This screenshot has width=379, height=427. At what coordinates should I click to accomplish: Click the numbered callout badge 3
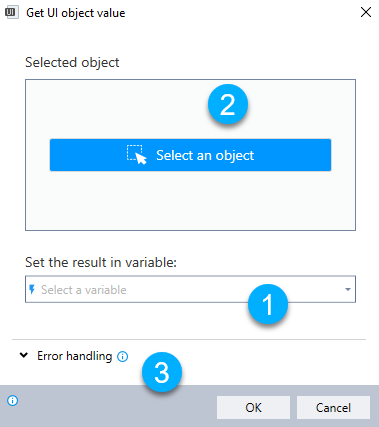click(162, 372)
